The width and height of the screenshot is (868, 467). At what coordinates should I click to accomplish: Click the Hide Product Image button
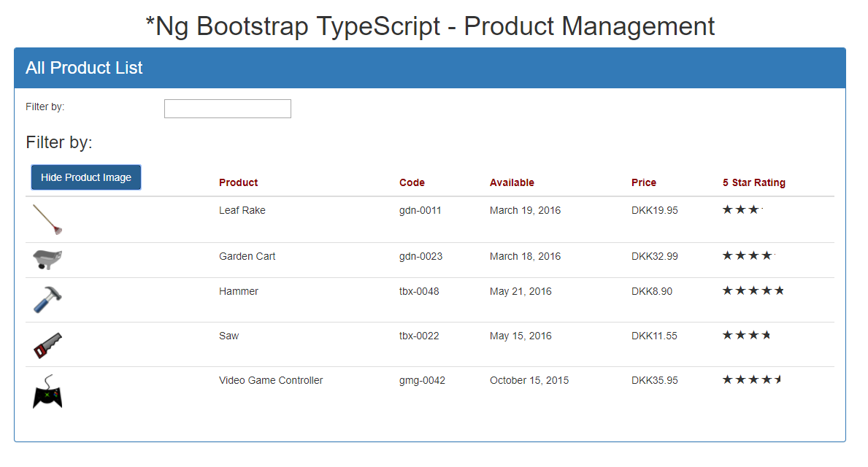click(x=86, y=177)
